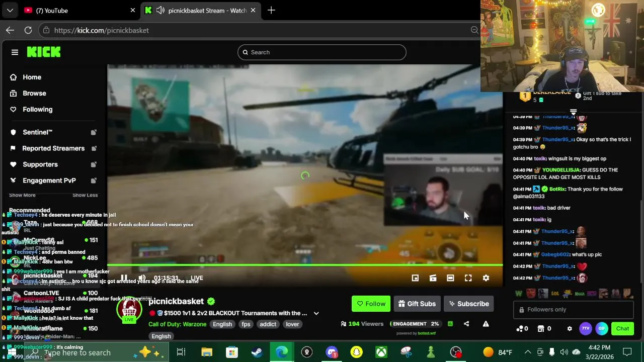Click the green video progress bar

(305, 265)
